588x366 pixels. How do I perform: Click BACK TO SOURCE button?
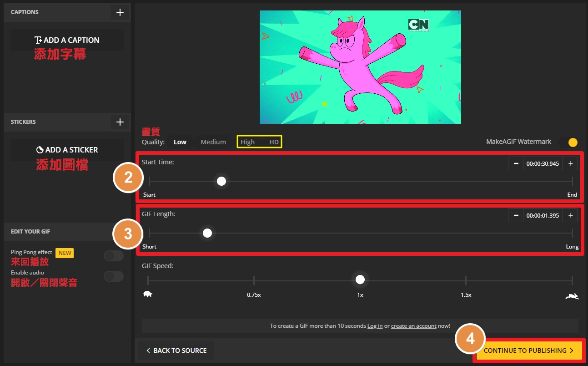(176, 351)
